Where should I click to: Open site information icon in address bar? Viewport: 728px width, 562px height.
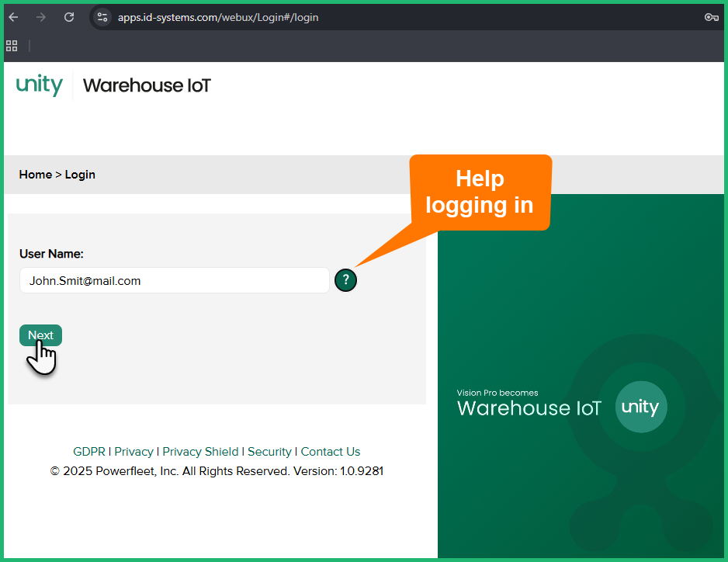click(102, 16)
